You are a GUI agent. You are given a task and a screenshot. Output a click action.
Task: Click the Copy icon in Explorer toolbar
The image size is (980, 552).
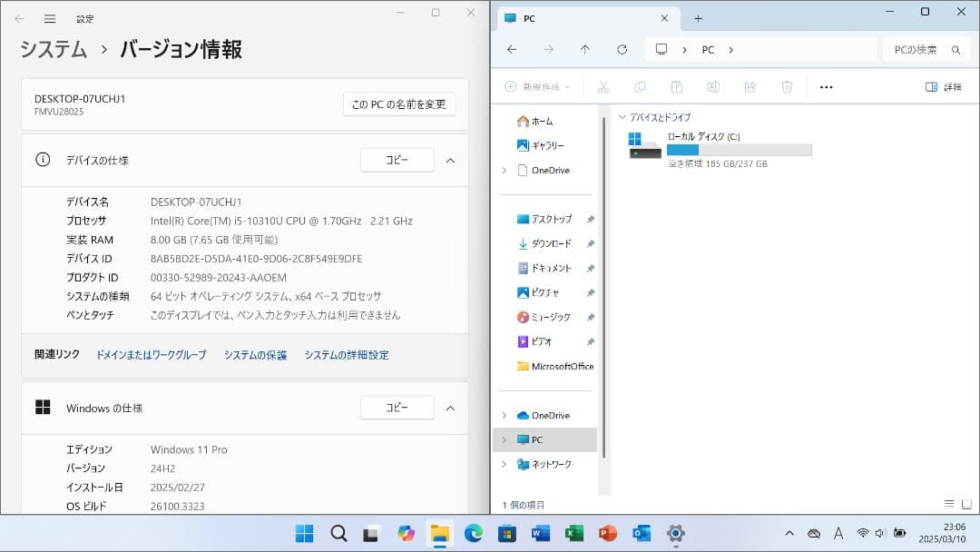(641, 86)
